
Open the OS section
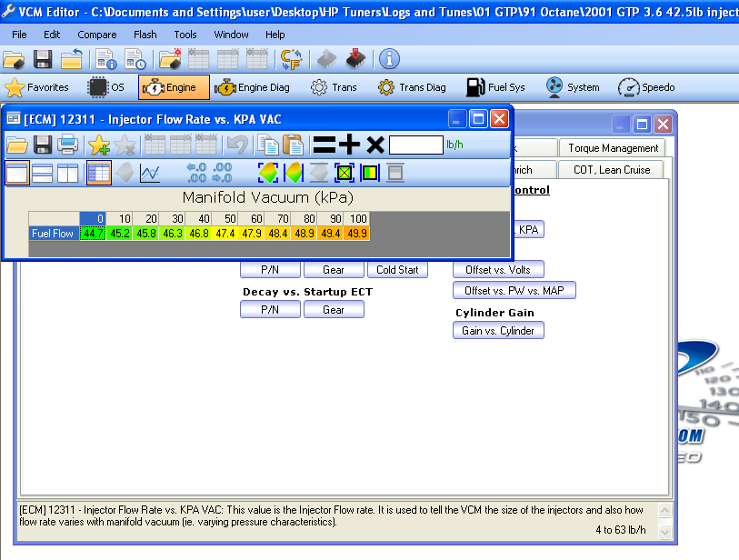click(x=106, y=87)
